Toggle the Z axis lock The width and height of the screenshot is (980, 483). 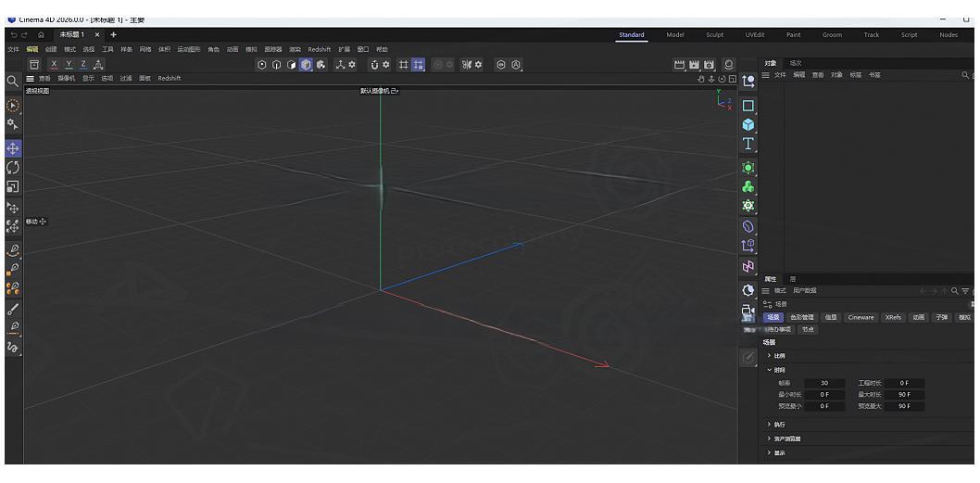click(83, 65)
